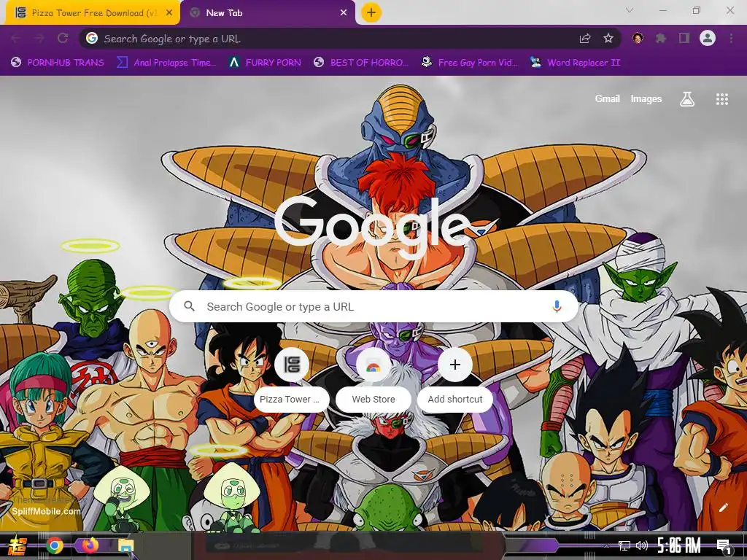This screenshot has width=747, height=560.
Task: Toggle the browser side panel
Action: [x=684, y=38]
